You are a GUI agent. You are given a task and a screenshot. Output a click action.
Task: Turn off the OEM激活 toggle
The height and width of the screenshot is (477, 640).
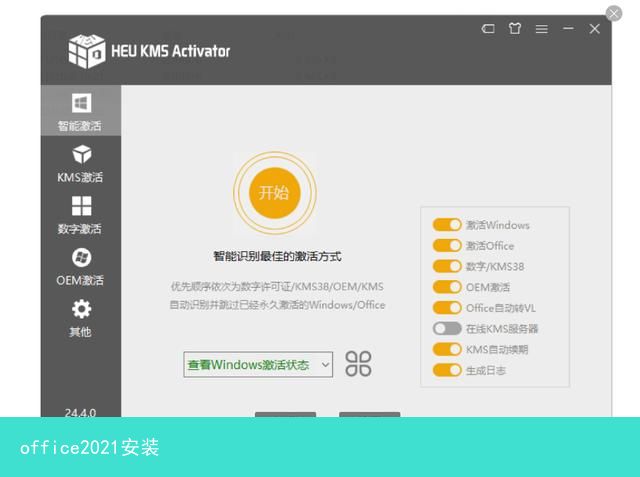tap(447, 287)
